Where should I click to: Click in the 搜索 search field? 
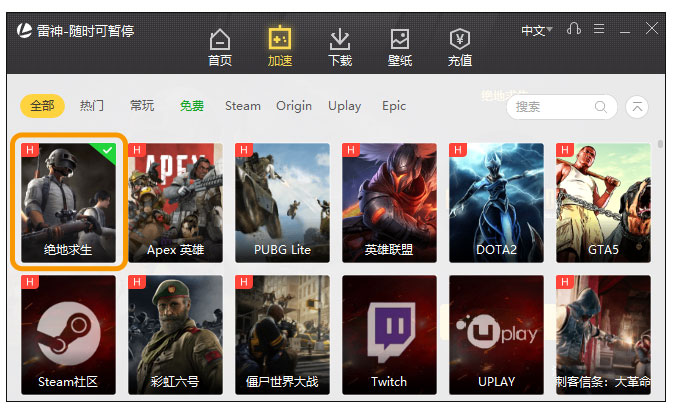click(x=550, y=107)
